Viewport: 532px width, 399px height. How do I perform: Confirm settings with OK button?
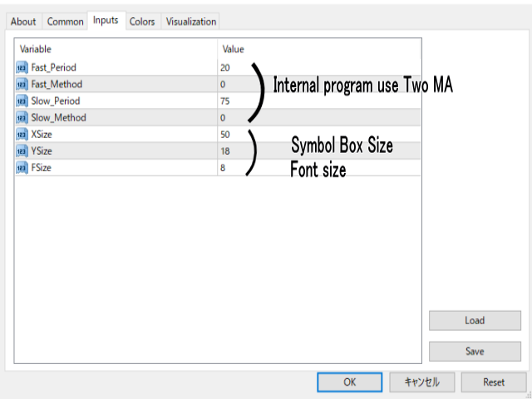click(x=349, y=382)
